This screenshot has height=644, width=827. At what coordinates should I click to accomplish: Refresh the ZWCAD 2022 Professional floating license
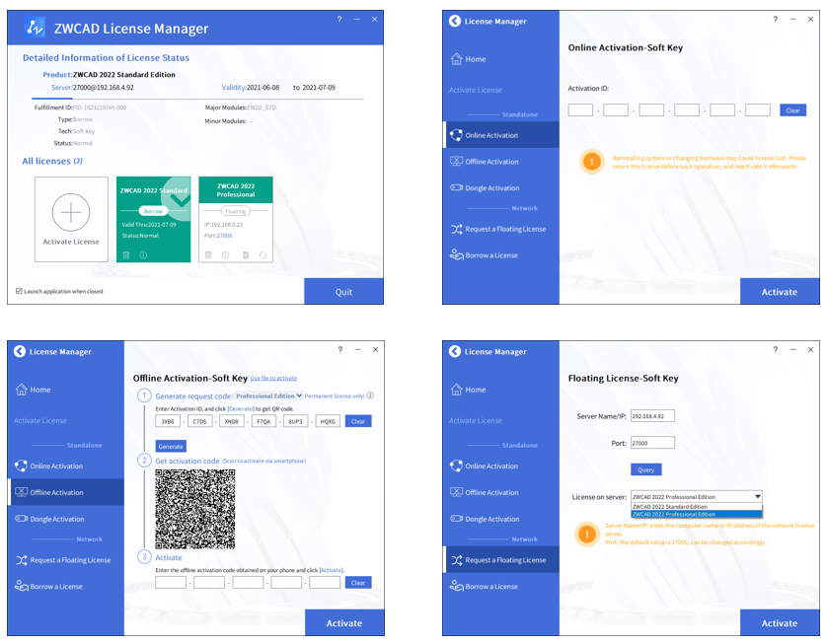tap(263, 255)
